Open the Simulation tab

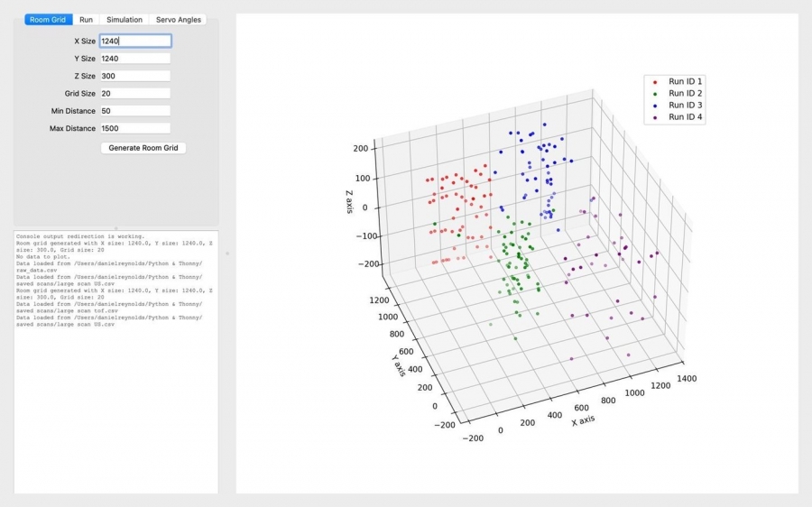[x=125, y=20]
